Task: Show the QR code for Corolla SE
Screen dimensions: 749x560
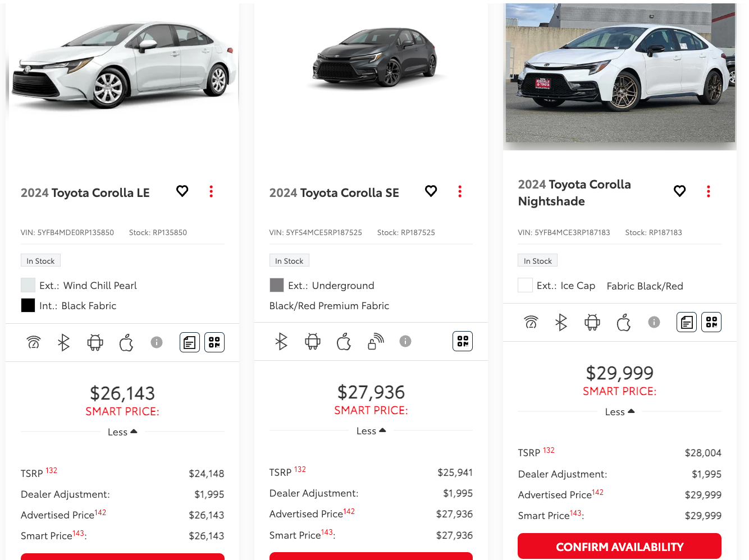Action: coord(463,341)
